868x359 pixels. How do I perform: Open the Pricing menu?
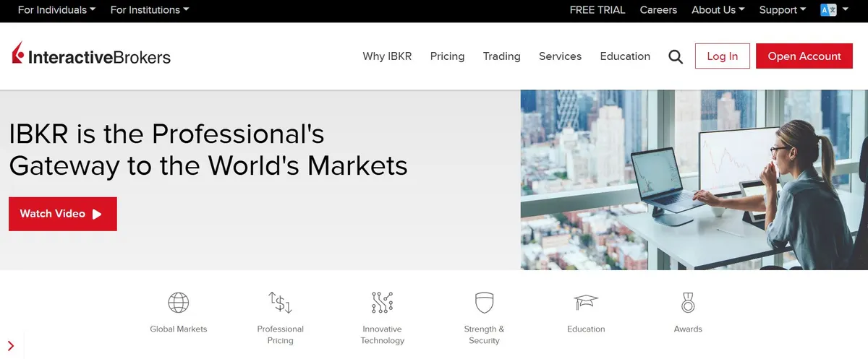tap(447, 56)
